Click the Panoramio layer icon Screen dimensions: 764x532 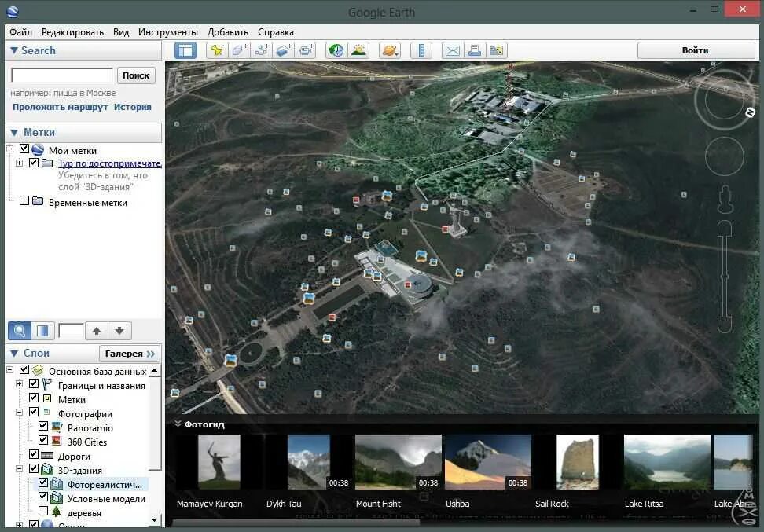pos(57,427)
